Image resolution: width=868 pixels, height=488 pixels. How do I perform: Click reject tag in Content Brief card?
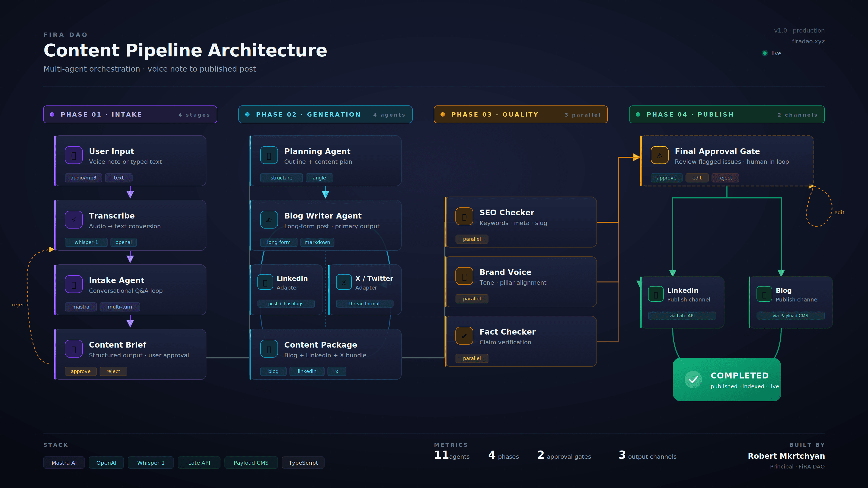(x=113, y=371)
